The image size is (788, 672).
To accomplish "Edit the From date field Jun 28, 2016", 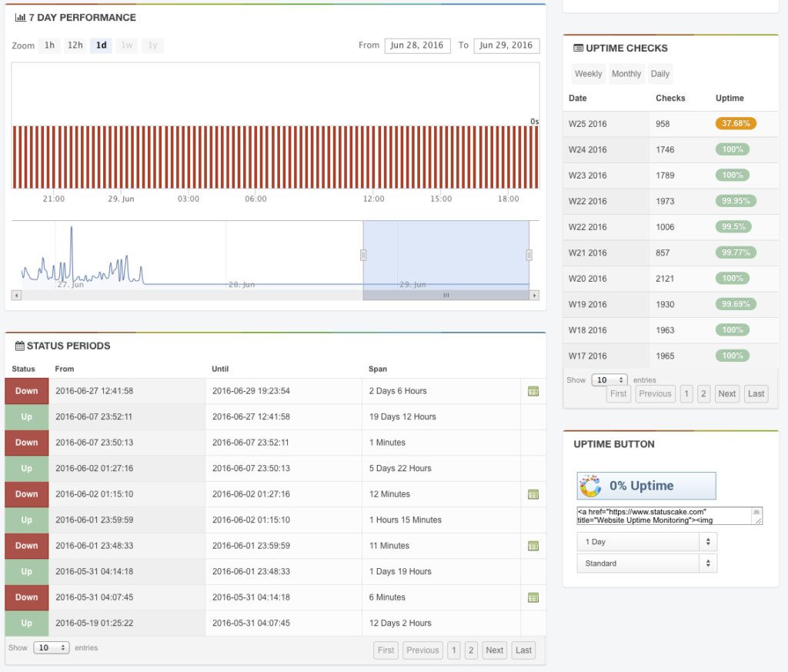I will [x=418, y=45].
